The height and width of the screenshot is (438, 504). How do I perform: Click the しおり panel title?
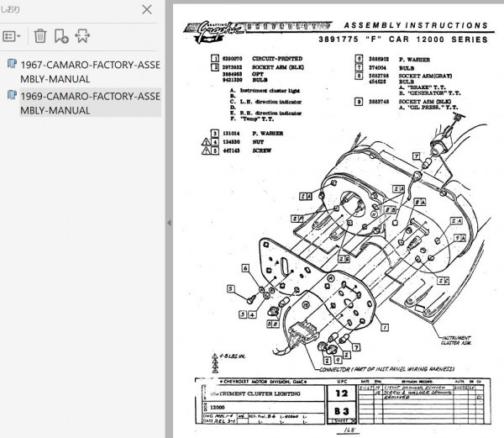(10, 9)
